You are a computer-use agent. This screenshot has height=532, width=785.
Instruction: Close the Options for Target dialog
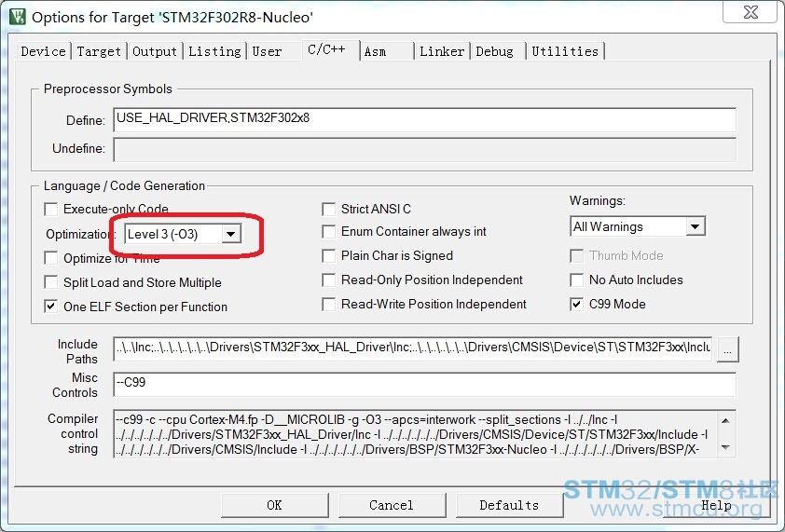pos(750,12)
